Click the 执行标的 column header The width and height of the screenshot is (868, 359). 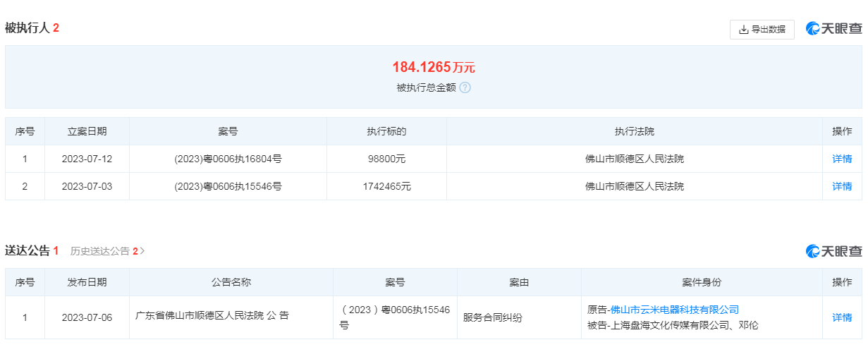(x=386, y=131)
